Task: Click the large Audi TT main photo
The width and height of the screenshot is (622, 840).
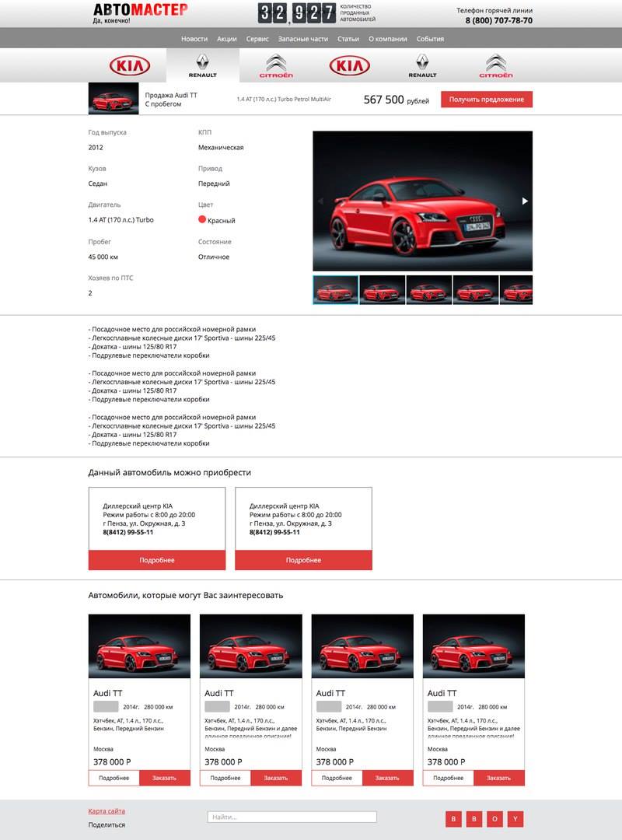Action: click(423, 201)
